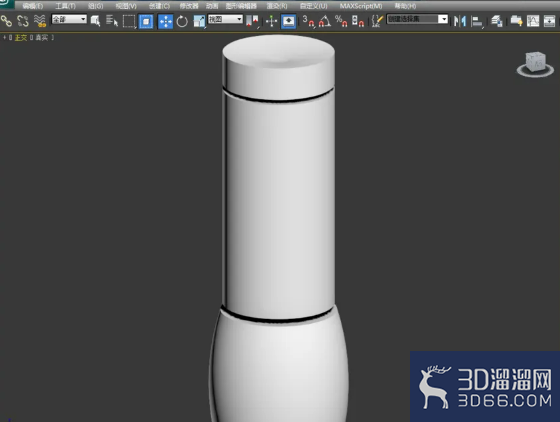Click the 正交 orthographic viewport label

(x=21, y=37)
